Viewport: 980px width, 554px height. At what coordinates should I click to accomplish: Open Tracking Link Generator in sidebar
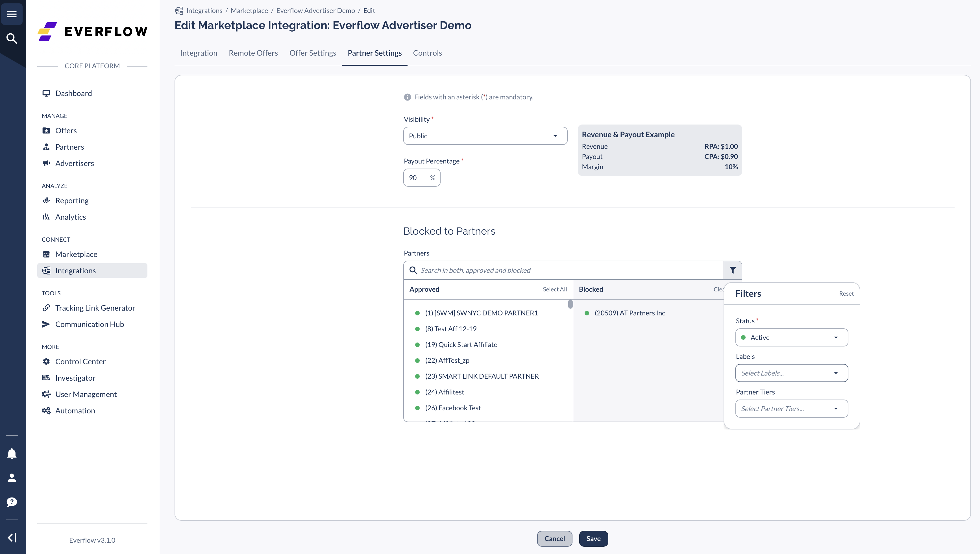tap(92, 308)
